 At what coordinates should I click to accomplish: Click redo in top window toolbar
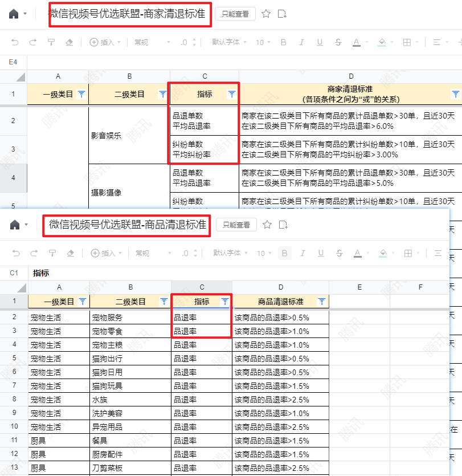pos(33,42)
